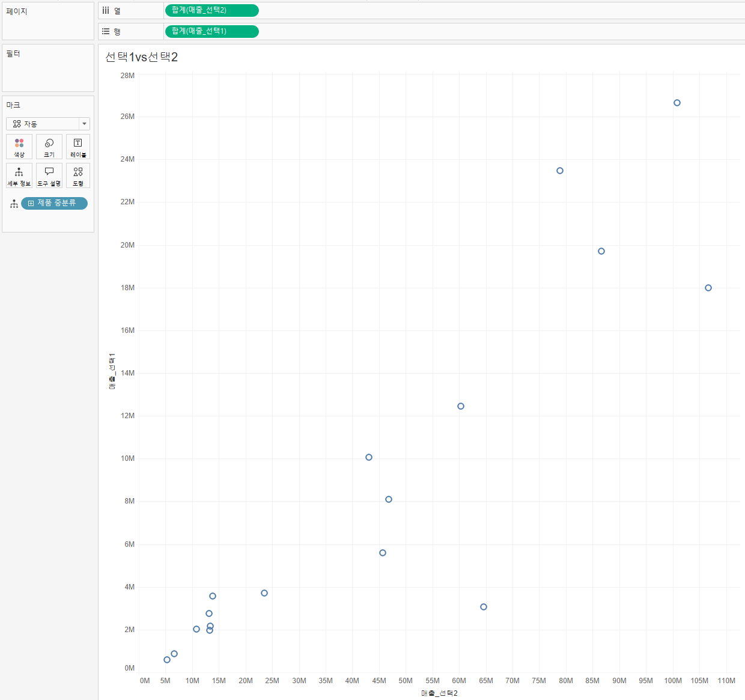Select data point near 13M and 2.7M

[209, 613]
